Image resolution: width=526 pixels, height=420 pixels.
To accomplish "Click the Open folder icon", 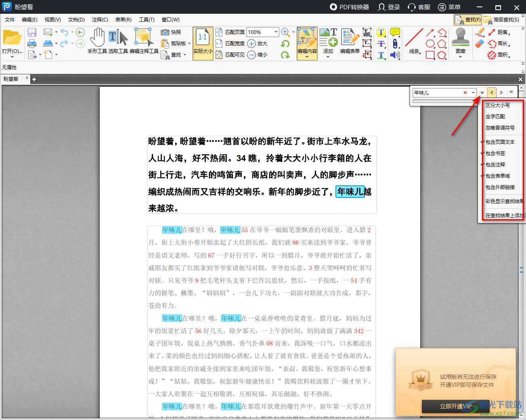I will (x=13, y=38).
